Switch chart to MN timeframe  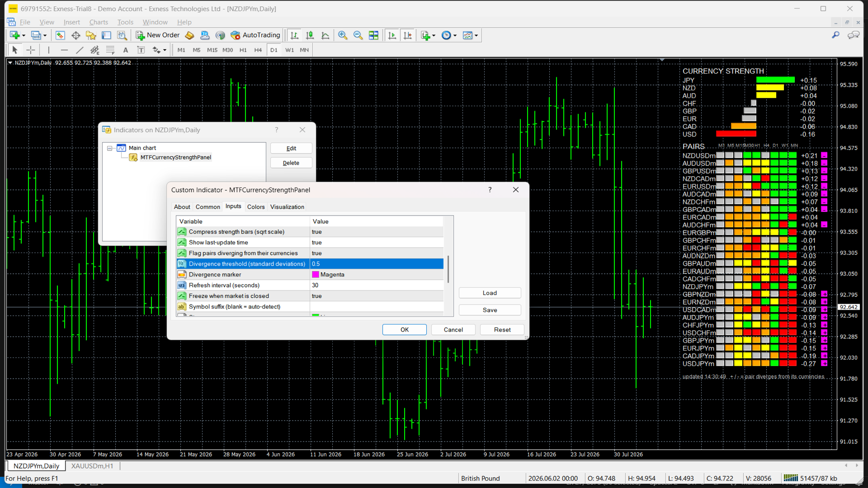[304, 50]
